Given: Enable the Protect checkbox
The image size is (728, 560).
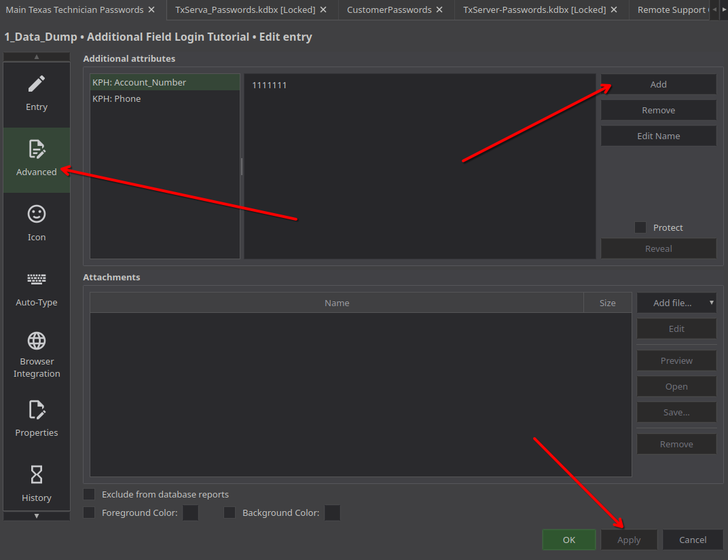Looking at the screenshot, I should (640, 228).
